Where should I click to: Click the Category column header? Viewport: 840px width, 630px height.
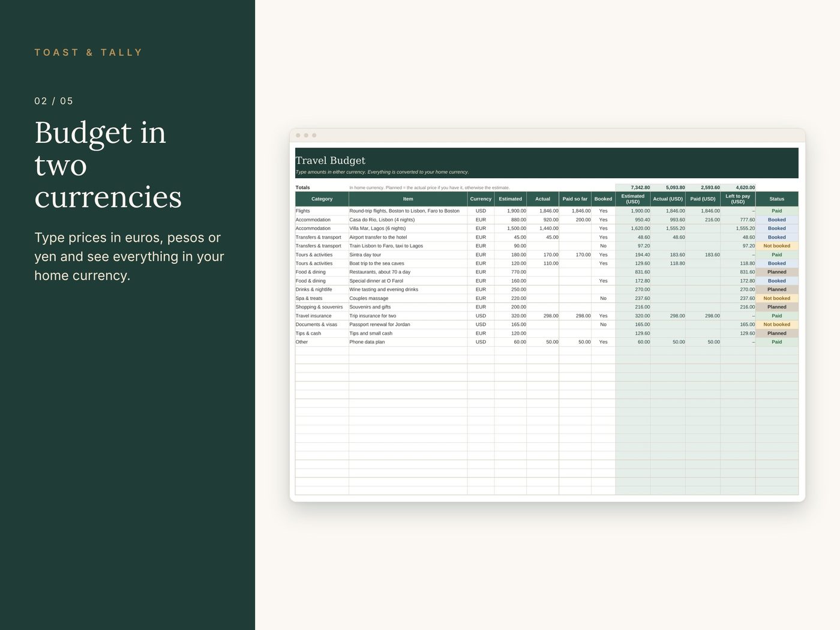coord(322,199)
